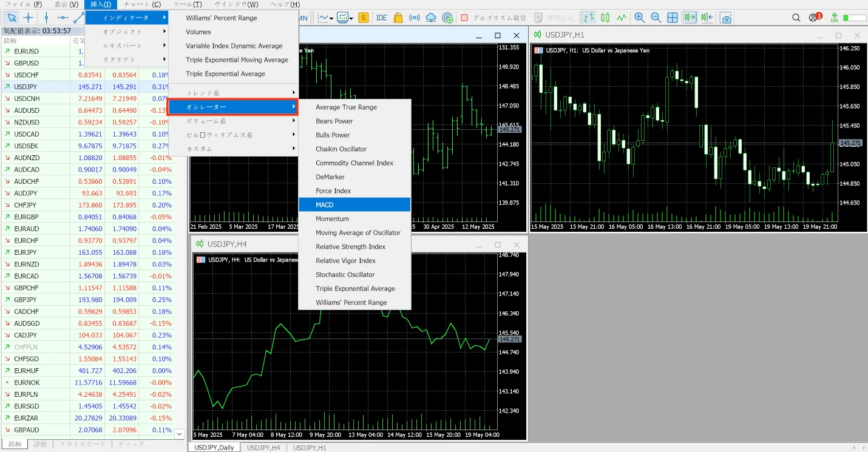Open the ファイル (File) menu

click(x=23, y=4)
